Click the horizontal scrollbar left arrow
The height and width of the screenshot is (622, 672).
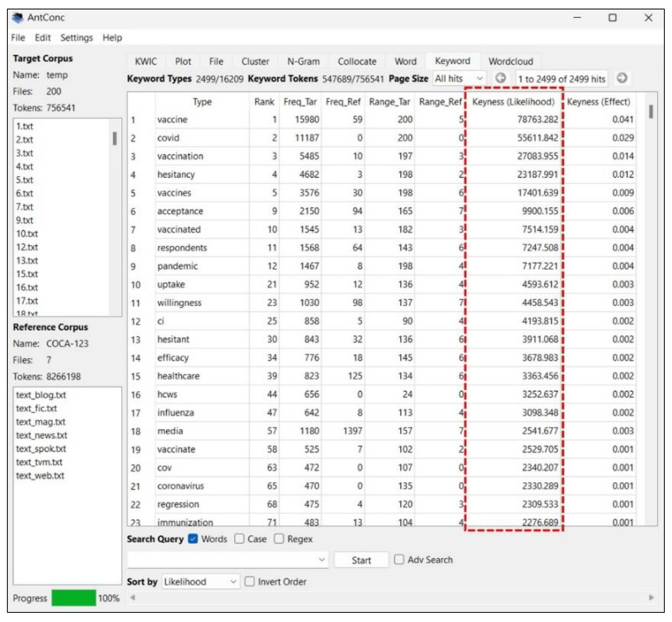[x=133, y=598]
